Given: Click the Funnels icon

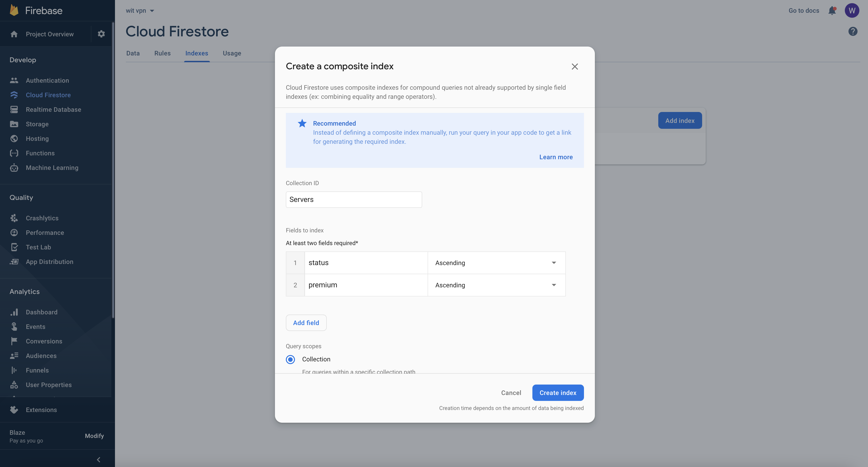Looking at the screenshot, I should pyautogui.click(x=14, y=370).
